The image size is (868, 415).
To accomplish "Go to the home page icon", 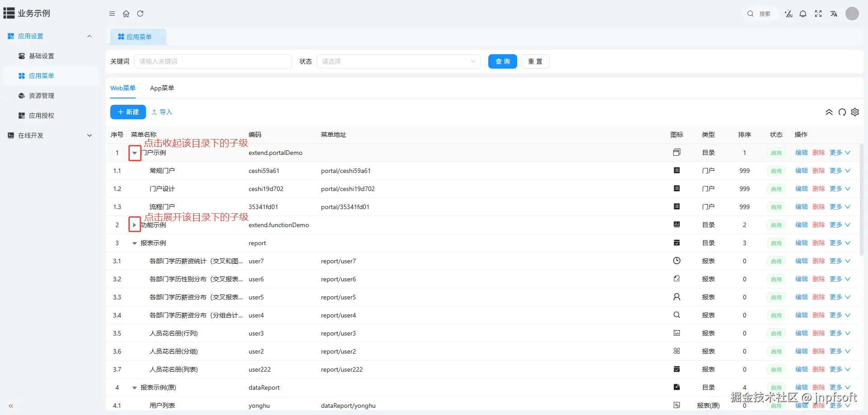I will (126, 14).
